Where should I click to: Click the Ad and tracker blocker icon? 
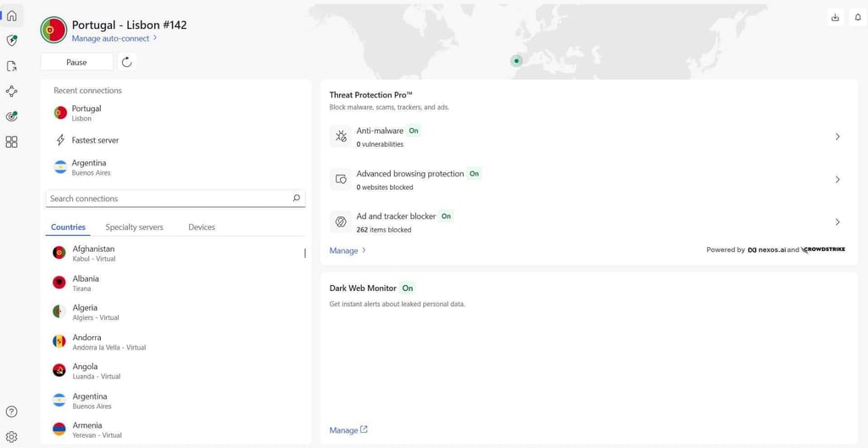coord(341,221)
